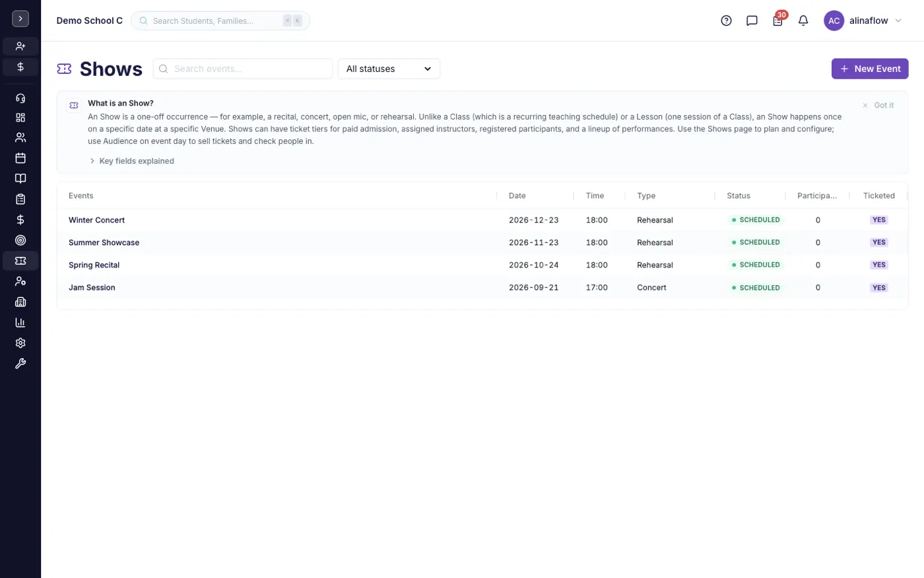Viewport: 924px width, 578px height.
Task: Open the headset support sidebar icon
Action: click(x=20, y=98)
